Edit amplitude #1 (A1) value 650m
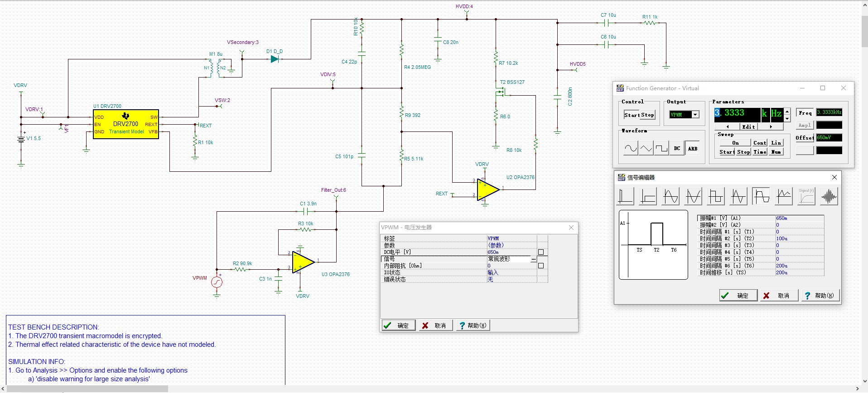 pyautogui.click(x=800, y=218)
